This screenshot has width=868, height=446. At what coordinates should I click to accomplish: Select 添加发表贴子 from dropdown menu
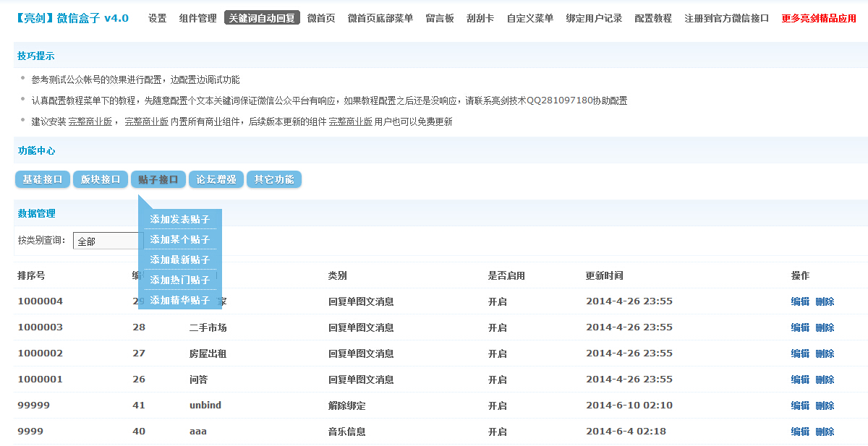tap(179, 219)
